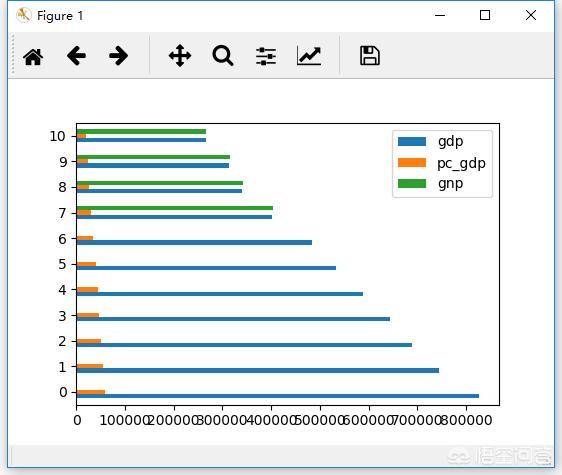Maximize the Figure 1 window
This screenshot has width=562, height=475.
(485, 15)
